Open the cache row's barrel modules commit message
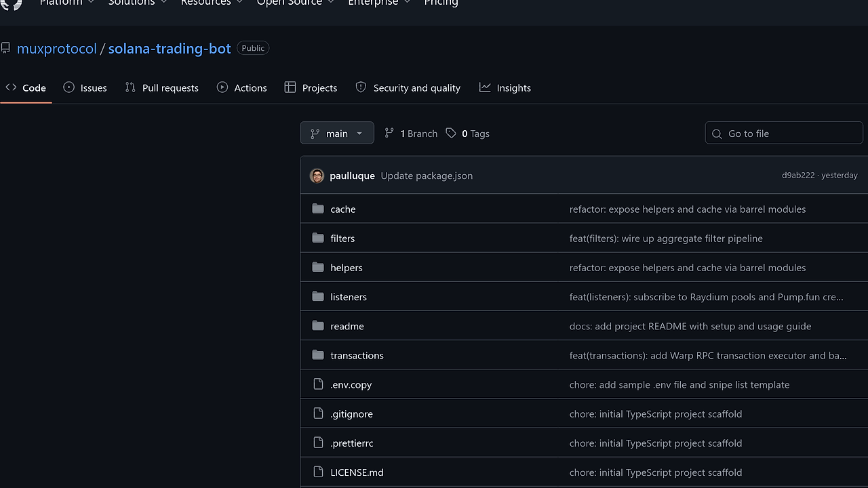Viewport: 868px width, 488px height. (x=688, y=209)
